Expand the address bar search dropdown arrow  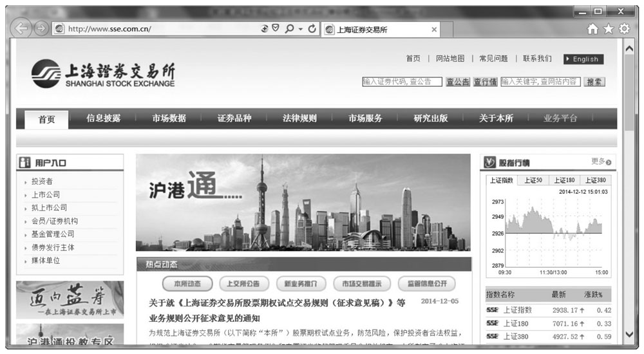click(300, 29)
